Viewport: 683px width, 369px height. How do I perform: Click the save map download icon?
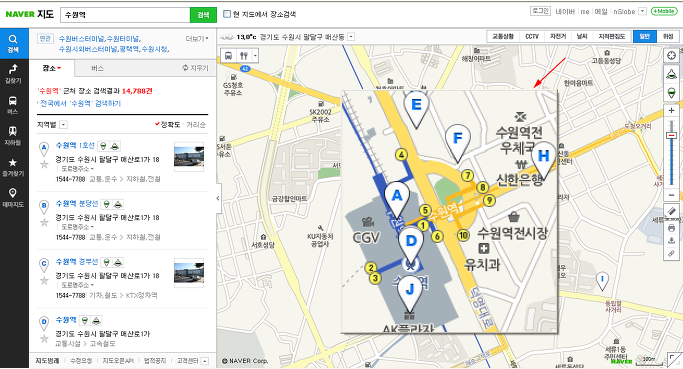pos(671,240)
